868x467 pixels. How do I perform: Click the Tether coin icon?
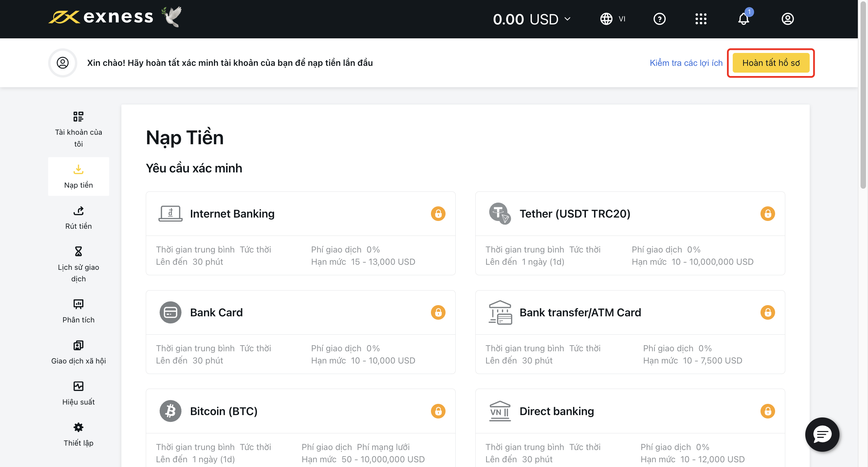point(500,214)
